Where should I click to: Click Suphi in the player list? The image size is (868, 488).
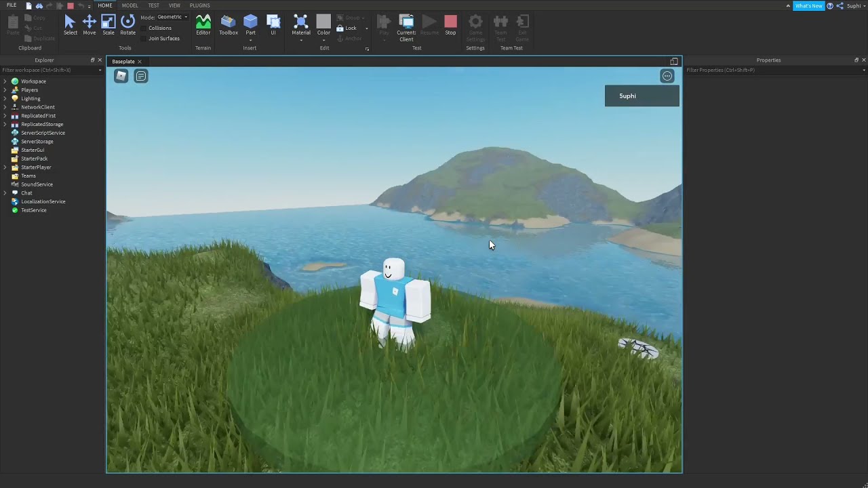click(x=642, y=96)
